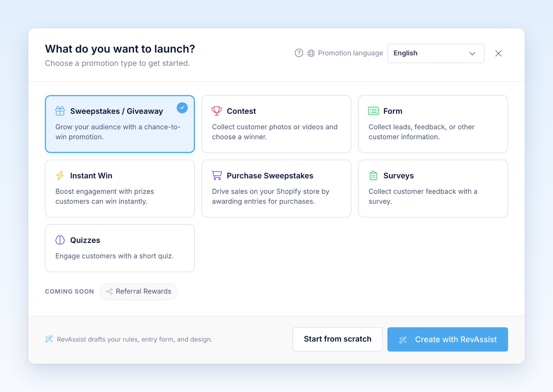The width and height of the screenshot is (553, 392).
Task: Click the COMING SOON label
Action: pyautogui.click(x=69, y=292)
